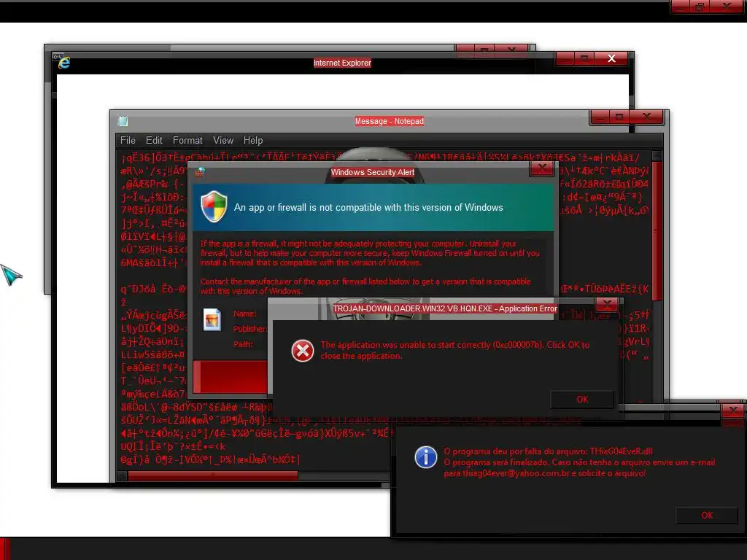Open the Edit menu in Notepad
This screenshot has width=747, height=560.
tap(154, 141)
